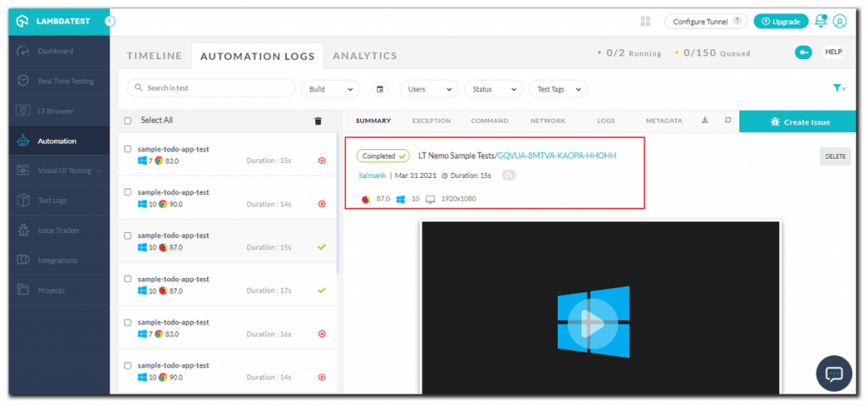Viewport: 868px width, 406px height.
Task: Click the download icon beside Metadata
Action: coord(705,120)
